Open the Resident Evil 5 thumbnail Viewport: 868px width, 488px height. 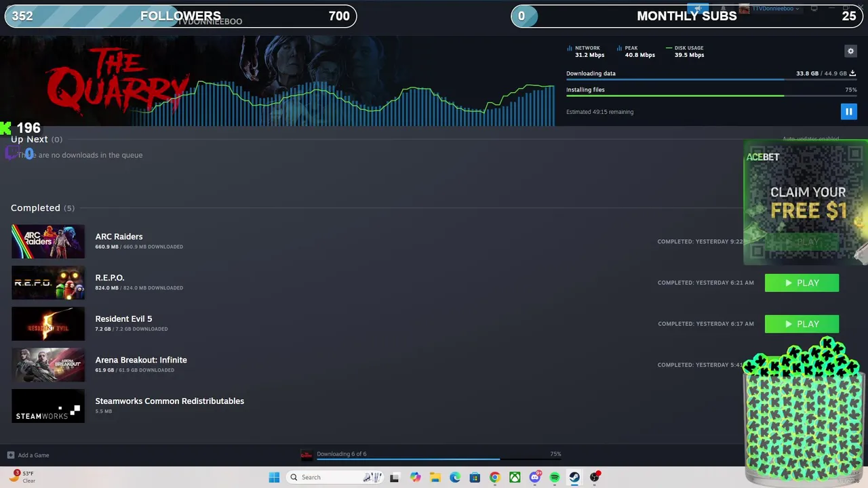pyautogui.click(x=48, y=324)
